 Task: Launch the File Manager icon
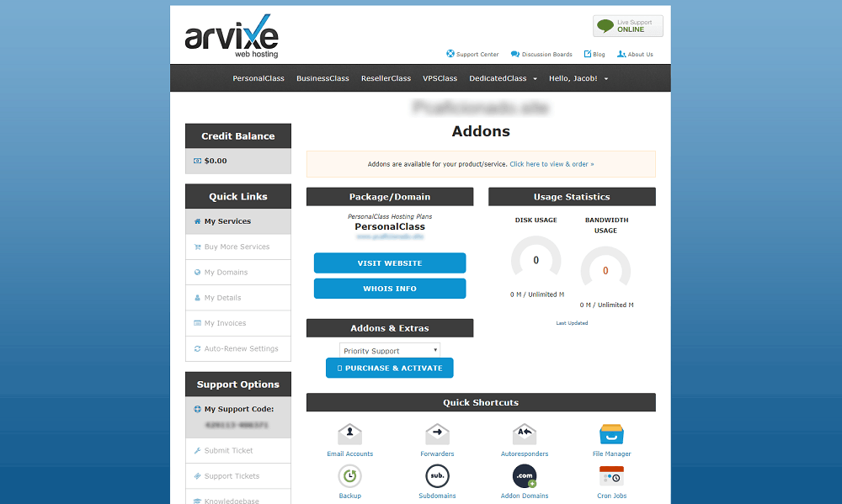[611, 434]
